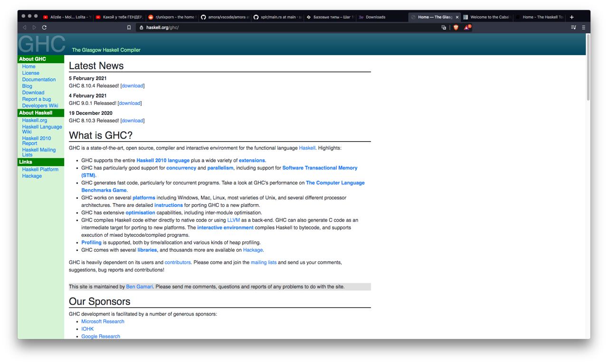The image size is (608, 364).
Task: Open the License sidebar link
Action: (x=30, y=73)
